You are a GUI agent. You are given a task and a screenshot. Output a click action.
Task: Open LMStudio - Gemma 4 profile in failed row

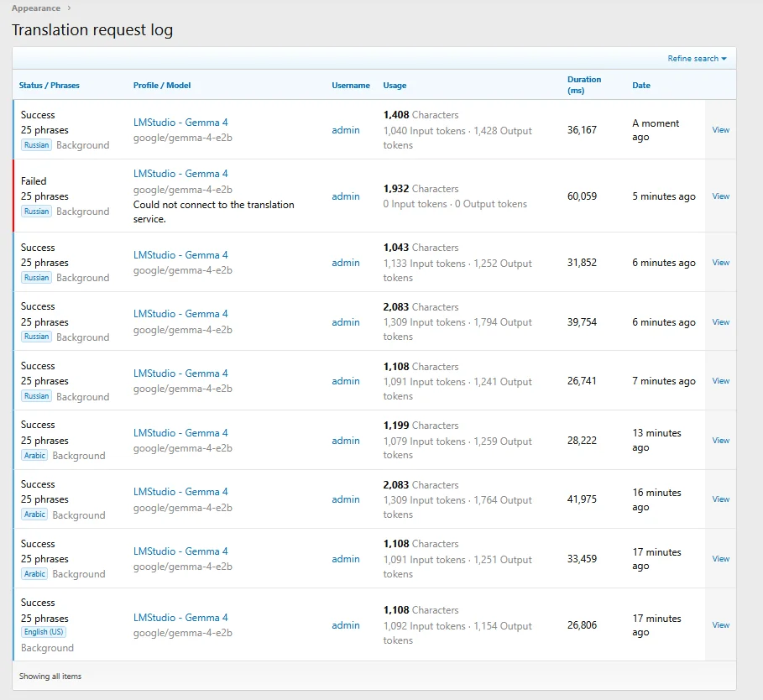[180, 174]
